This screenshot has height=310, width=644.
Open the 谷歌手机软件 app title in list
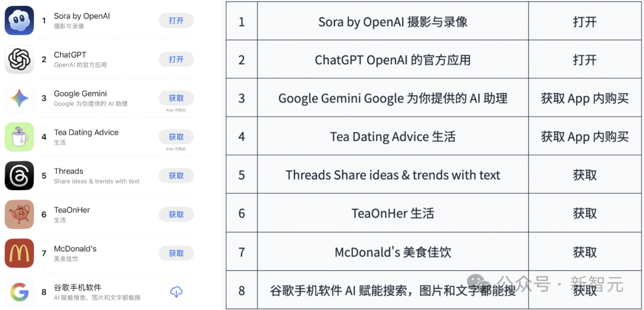coord(78,287)
